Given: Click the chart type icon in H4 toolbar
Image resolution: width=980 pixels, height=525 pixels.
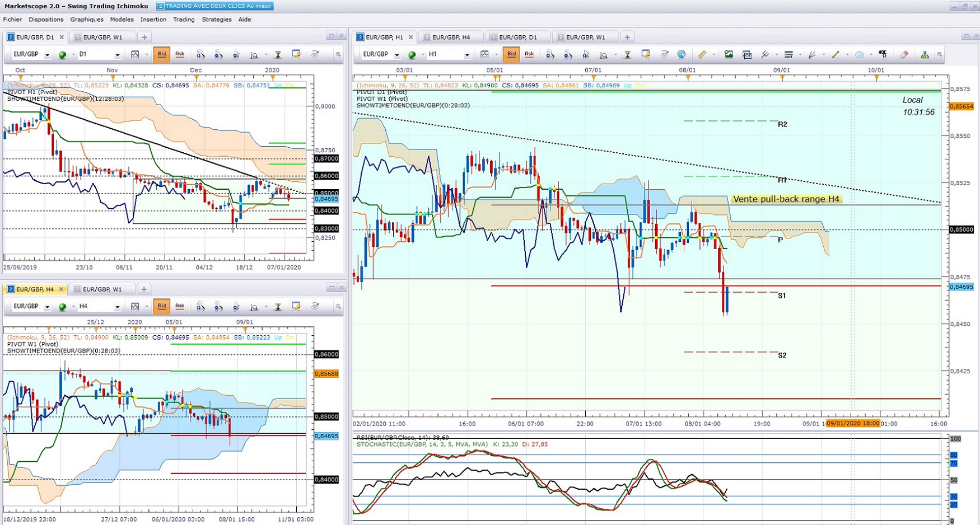Looking at the screenshot, I should click(x=135, y=306).
